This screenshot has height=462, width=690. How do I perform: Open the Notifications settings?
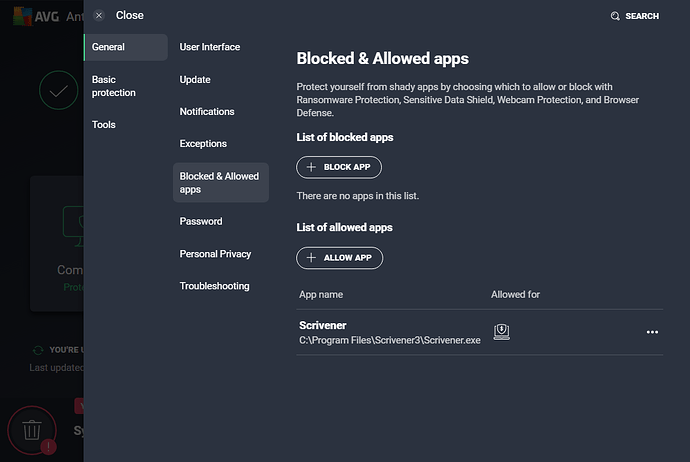[207, 111]
